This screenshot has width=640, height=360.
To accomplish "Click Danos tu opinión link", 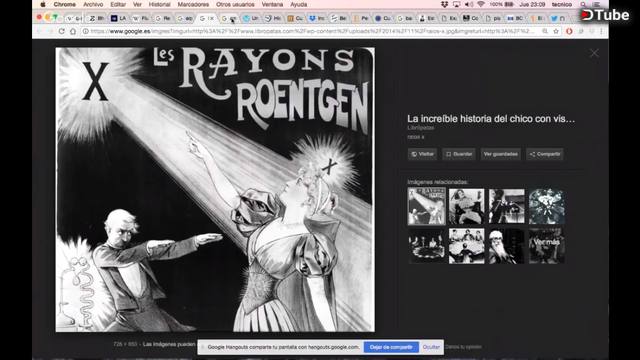I will tap(463, 347).
